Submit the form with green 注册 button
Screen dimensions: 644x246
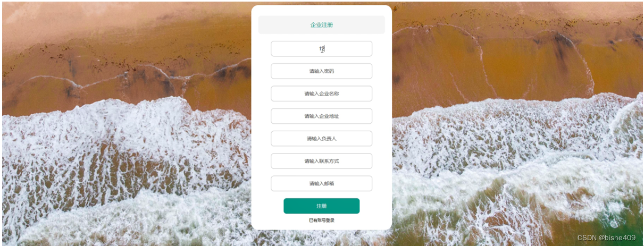(322, 206)
